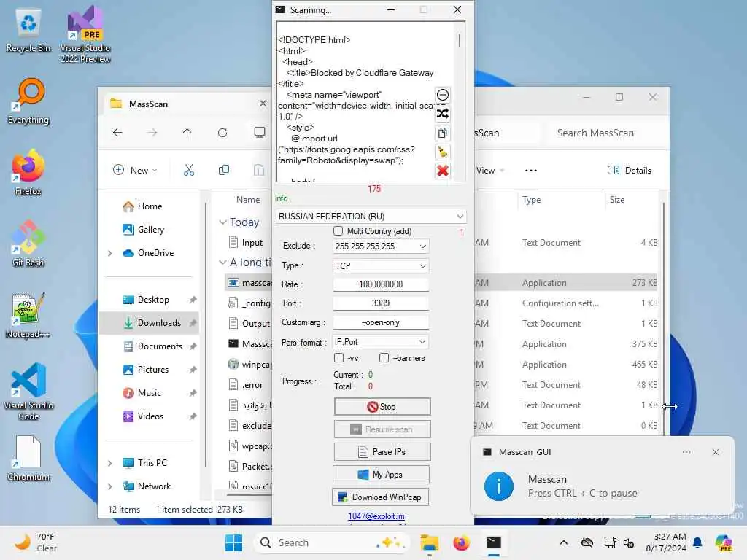Open File Explorer from taskbar
Viewport: 747px width, 560px height.
click(429, 542)
